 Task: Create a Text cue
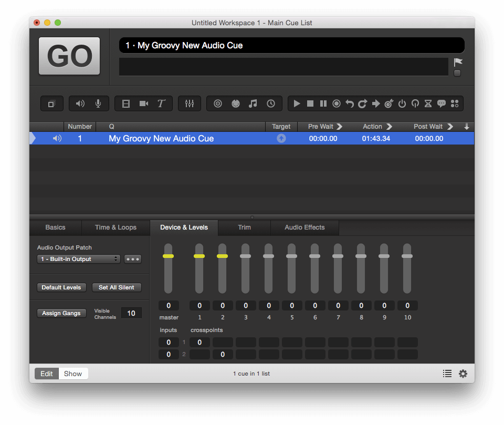coord(162,103)
